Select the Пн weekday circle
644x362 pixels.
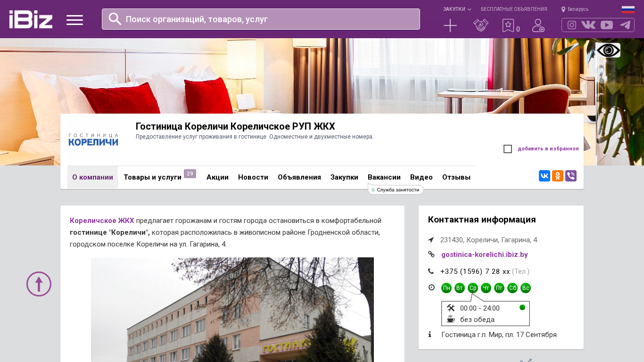pyautogui.click(x=446, y=288)
